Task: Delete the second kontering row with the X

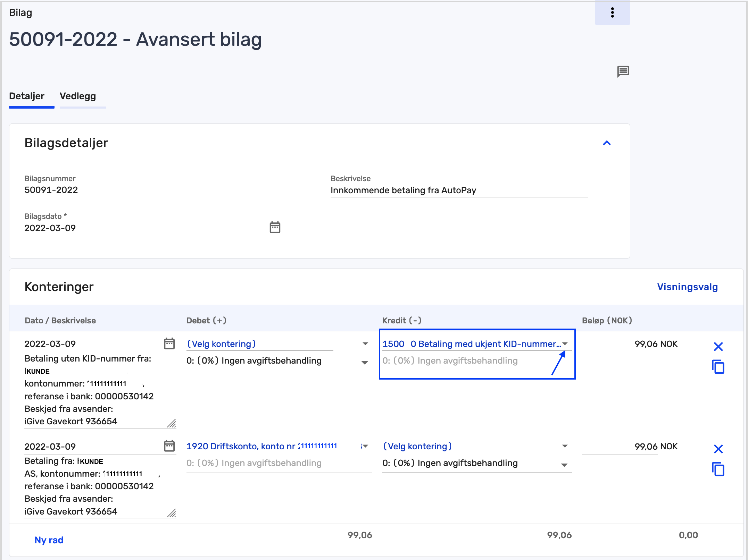Action: 718,449
